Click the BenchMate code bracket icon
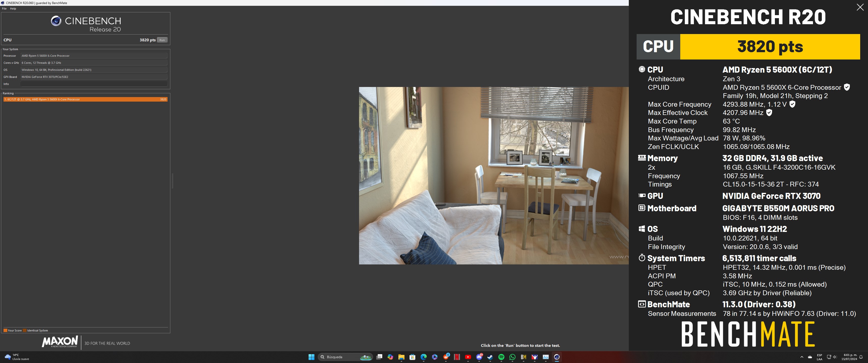 (x=642, y=304)
